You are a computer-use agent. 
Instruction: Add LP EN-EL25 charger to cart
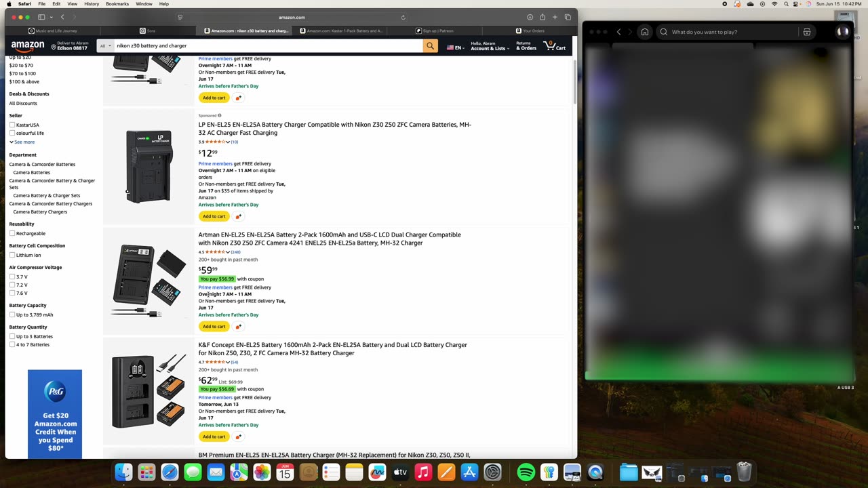click(214, 216)
